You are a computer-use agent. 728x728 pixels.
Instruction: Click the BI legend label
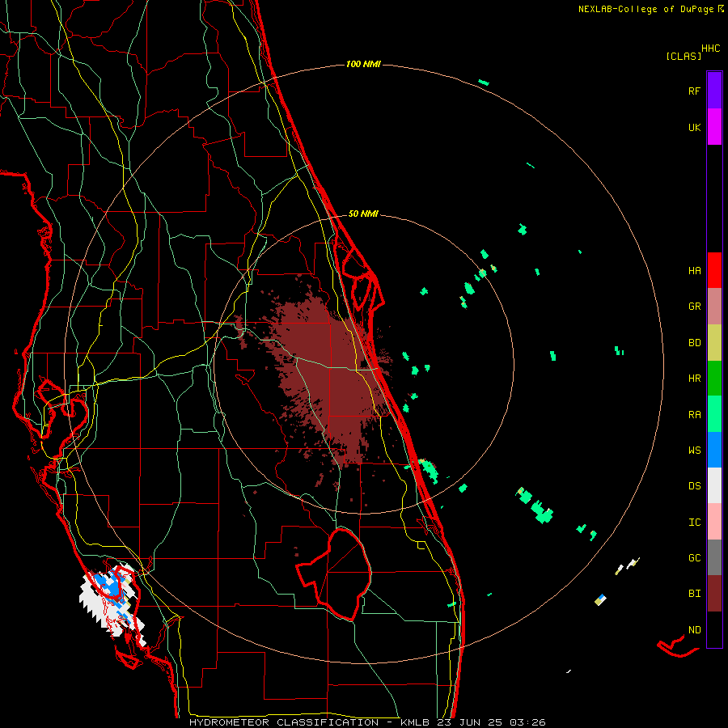point(694,594)
